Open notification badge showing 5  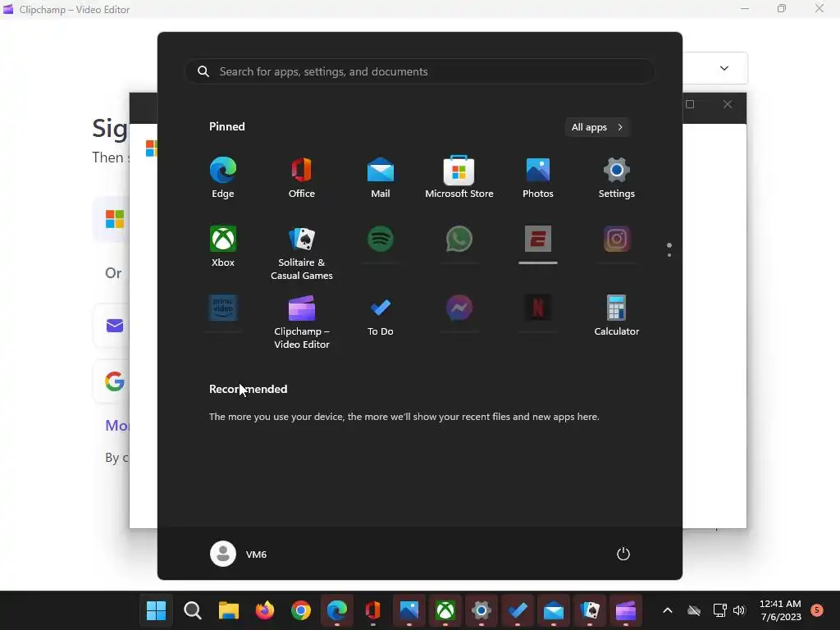tap(817, 609)
